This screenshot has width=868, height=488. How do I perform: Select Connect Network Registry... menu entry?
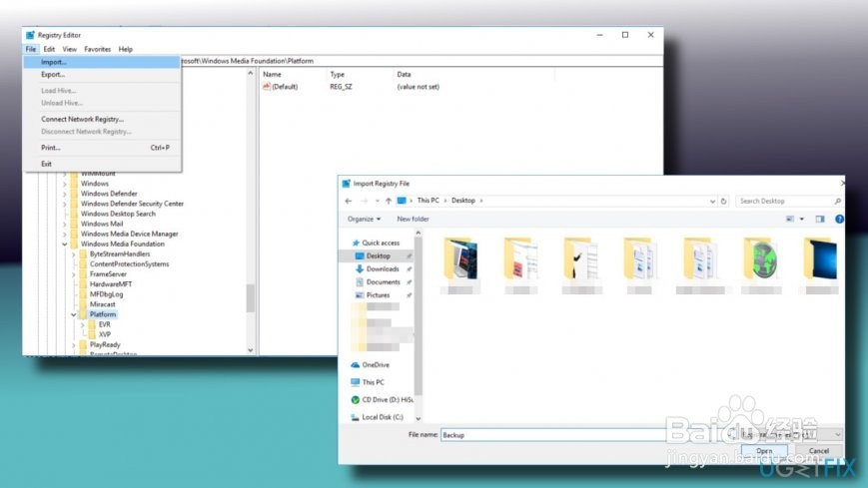pyautogui.click(x=102, y=119)
